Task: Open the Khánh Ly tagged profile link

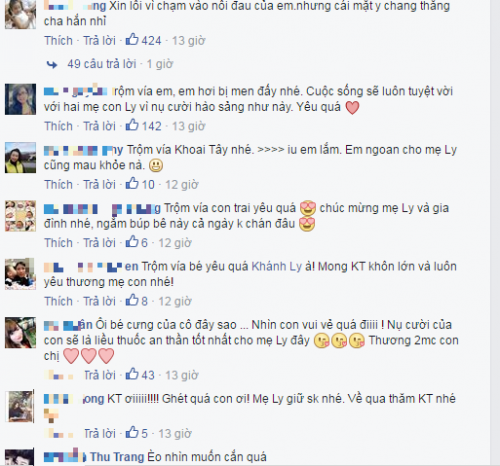Action: [276, 267]
